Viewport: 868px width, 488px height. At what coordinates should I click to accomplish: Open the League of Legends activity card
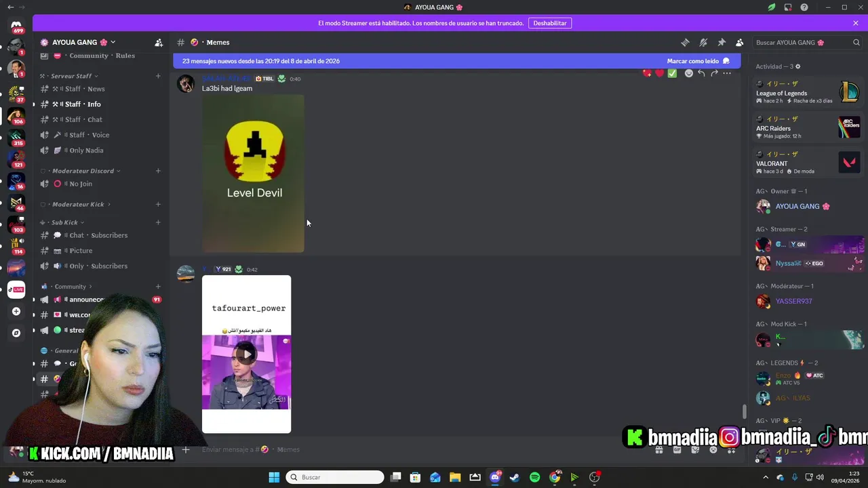click(x=808, y=92)
